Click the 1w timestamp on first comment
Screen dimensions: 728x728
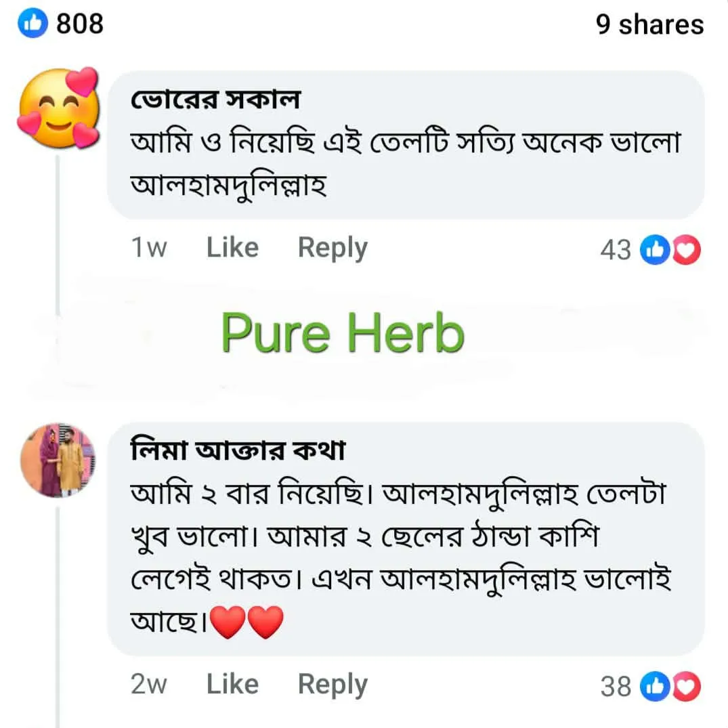point(148,247)
